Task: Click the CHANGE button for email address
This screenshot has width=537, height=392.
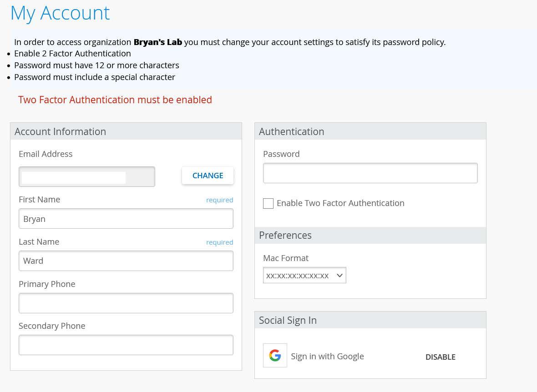Action: pyautogui.click(x=208, y=176)
